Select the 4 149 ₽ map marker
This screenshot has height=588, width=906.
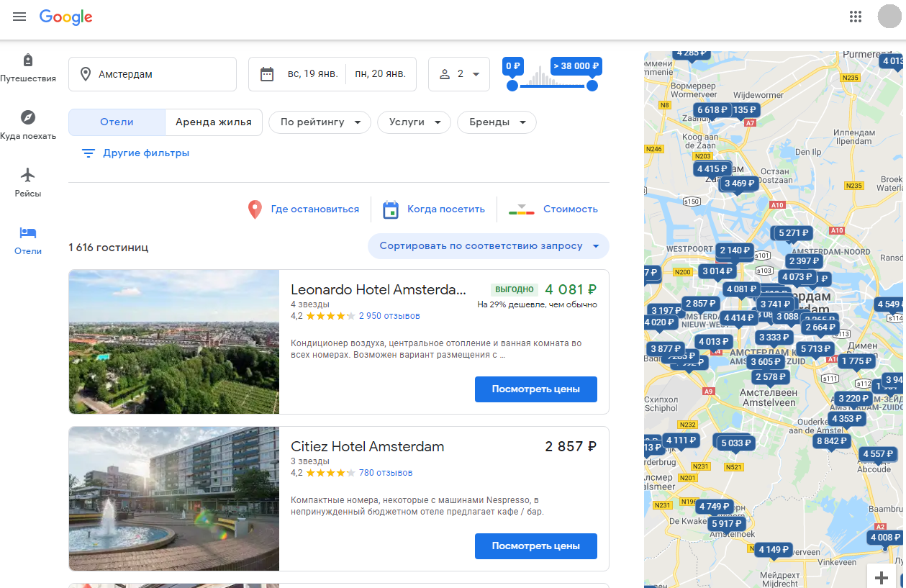pyautogui.click(x=774, y=550)
